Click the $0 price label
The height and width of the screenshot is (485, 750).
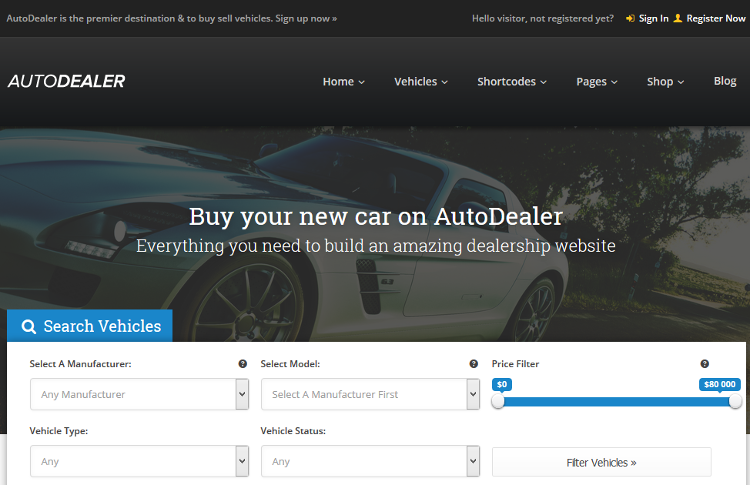(x=502, y=384)
